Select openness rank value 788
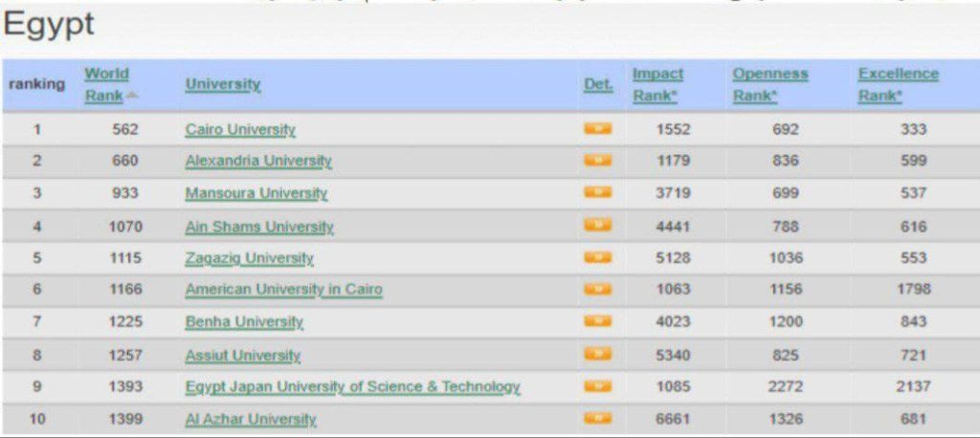This screenshot has height=438, width=980. (x=786, y=226)
